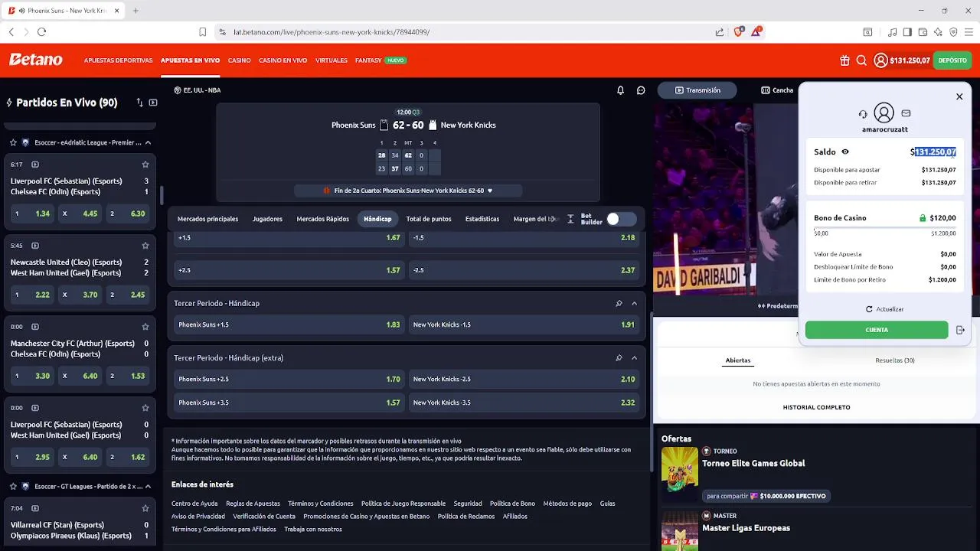This screenshot has height=551, width=980.
Task: Click the Bono de Casino progress bar
Action: [x=884, y=228]
